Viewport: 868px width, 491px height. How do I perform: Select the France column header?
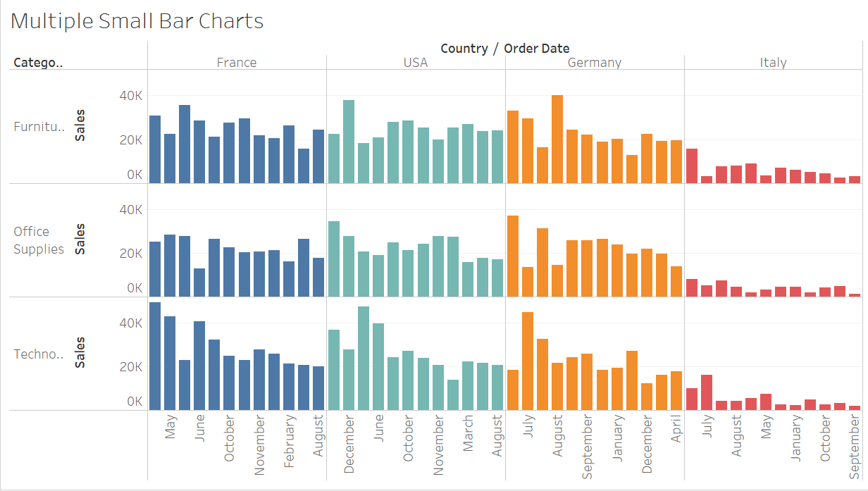tap(237, 63)
